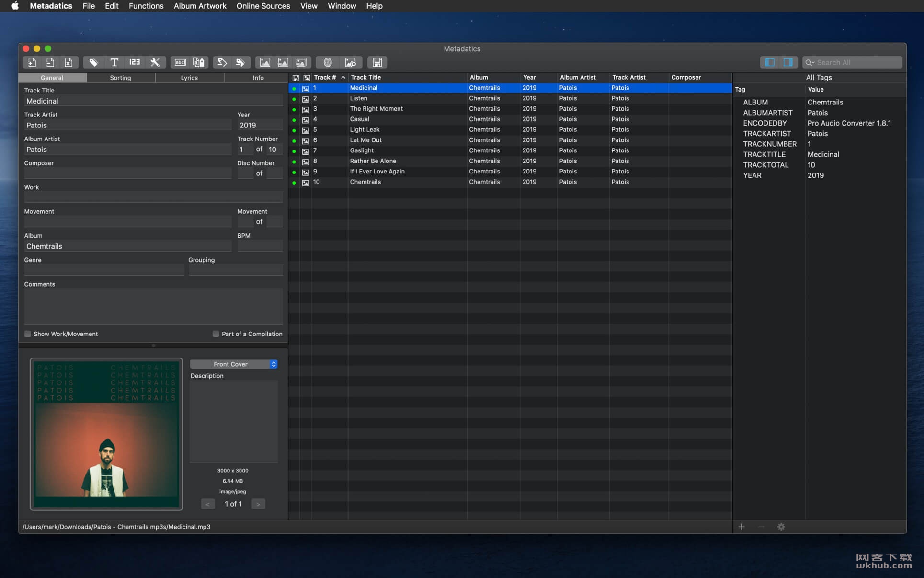
Task: Click the green status dot for Gaslight
Action: pos(294,151)
